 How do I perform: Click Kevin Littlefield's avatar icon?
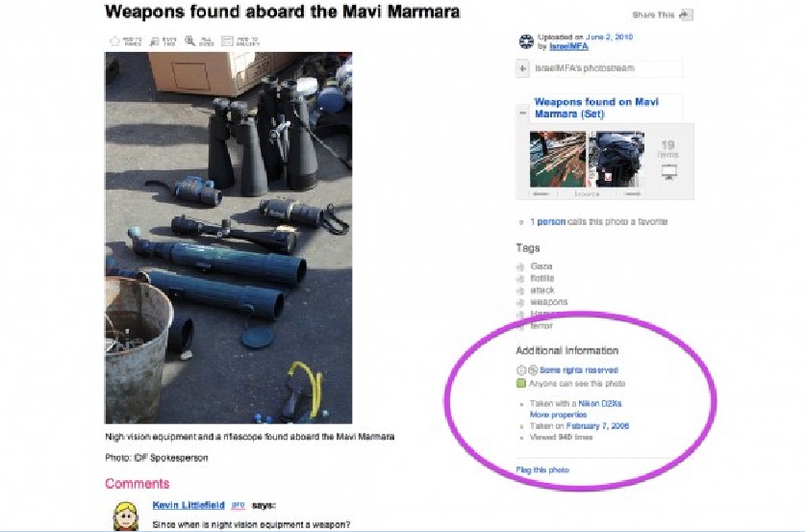126,516
